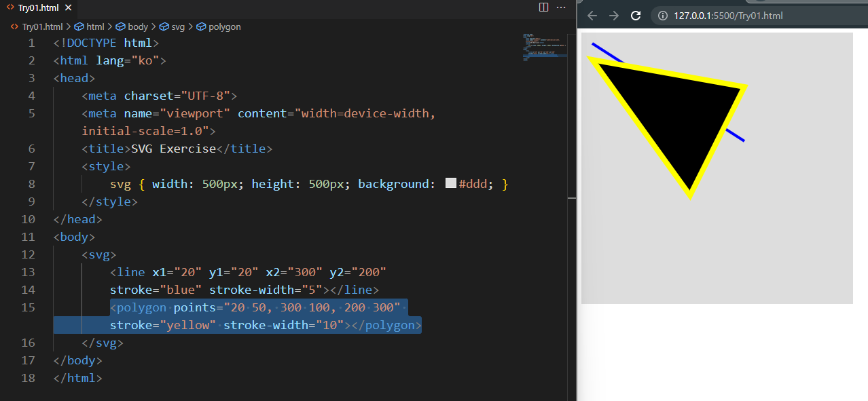Screen dimensions: 868x401
Task: Place cursor in 'SVG Exercise' title text
Action: [x=173, y=149]
